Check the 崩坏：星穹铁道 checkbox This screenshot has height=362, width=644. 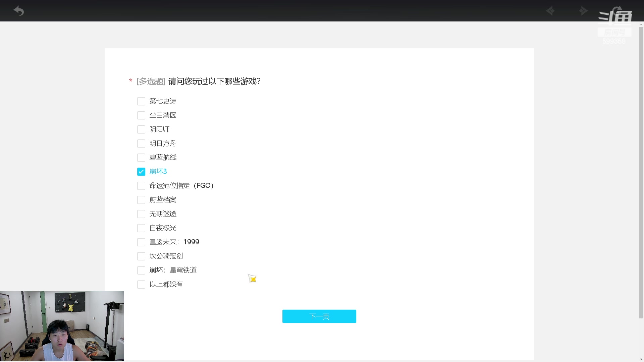point(141,270)
